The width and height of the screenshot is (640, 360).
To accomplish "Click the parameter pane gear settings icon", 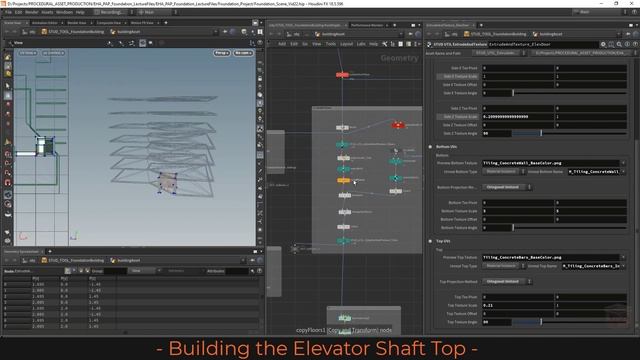I will [x=603, y=44].
